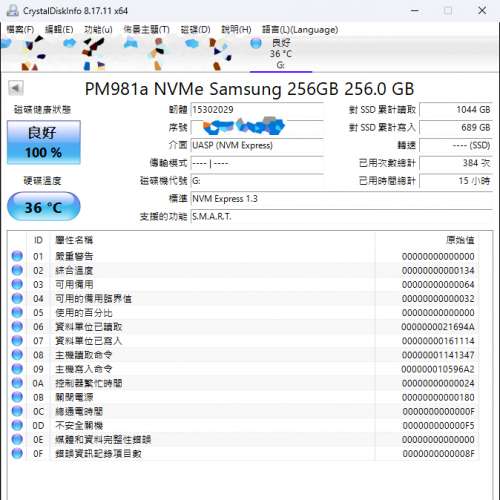Click the status orb for attribute ID 02
The image size is (500, 500).
[17, 270]
